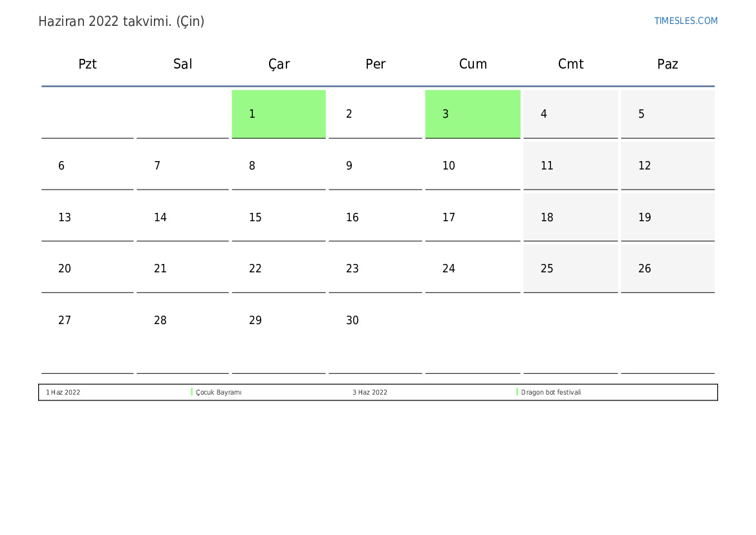
Task: Click the Çocuk Bayramı legend entry
Action: coord(219,392)
